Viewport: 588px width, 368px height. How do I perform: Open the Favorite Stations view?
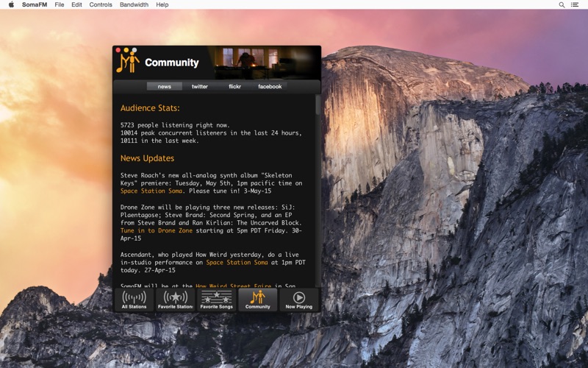[x=175, y=300]
